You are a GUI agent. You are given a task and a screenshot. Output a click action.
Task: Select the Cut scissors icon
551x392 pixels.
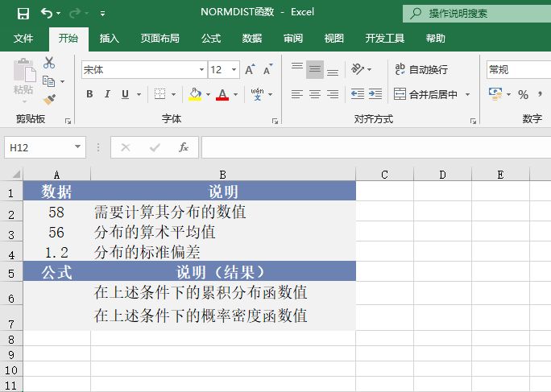pyautogui.click(x=49, y=63)
